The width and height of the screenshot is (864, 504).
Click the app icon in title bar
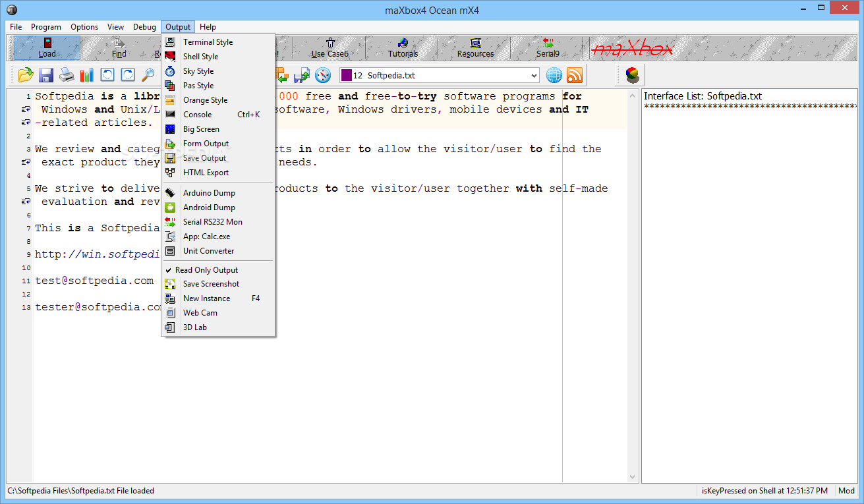(x=12, y=10)
